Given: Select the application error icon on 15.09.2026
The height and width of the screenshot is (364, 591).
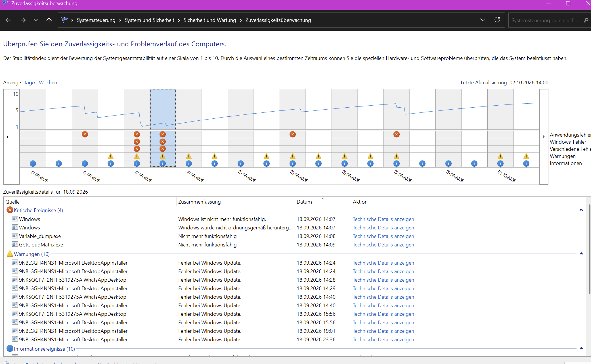Looking at the screenshot, I should click(x=85, y=134).
